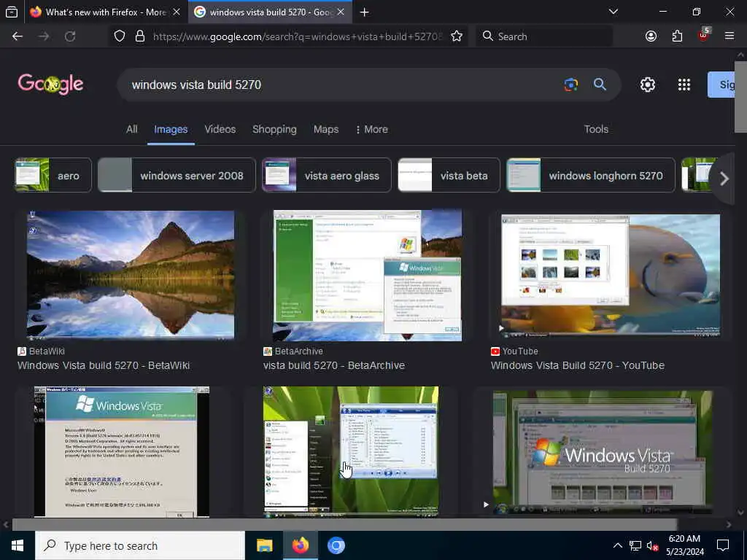Go to Google home via logo

(x=50, y=85)
